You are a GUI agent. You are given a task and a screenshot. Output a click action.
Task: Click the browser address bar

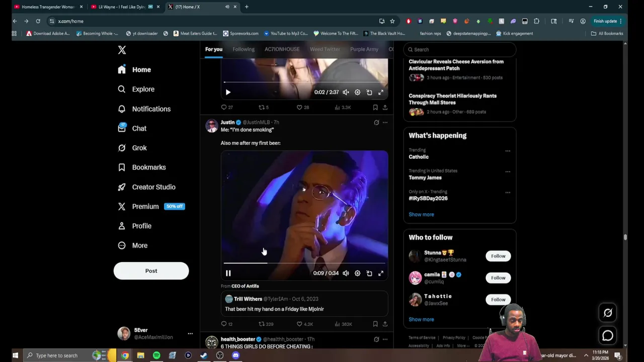[216, 21]
